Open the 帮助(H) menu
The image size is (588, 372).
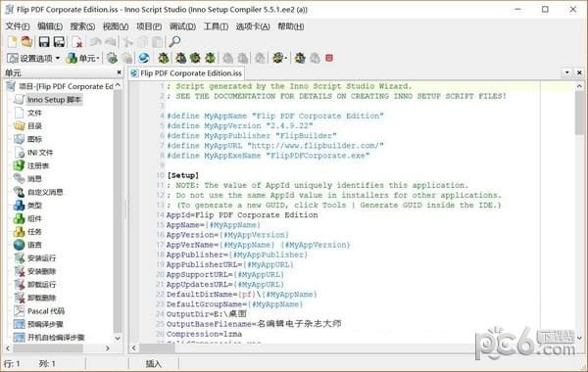(x=291, y=26)
